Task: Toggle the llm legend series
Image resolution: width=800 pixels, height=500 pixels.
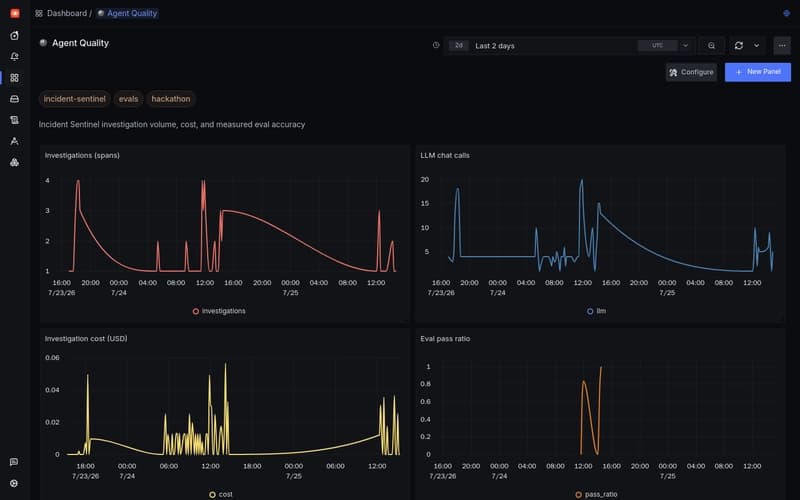Action: tap(596, 311)
